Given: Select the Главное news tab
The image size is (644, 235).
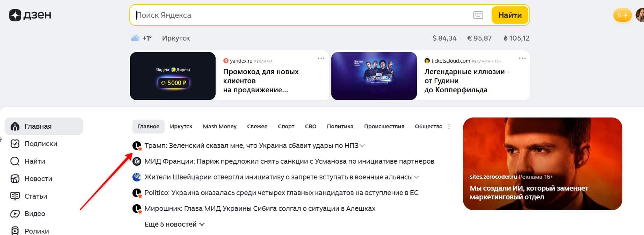Looking at the screenshot, I should [x=149, y=126].
